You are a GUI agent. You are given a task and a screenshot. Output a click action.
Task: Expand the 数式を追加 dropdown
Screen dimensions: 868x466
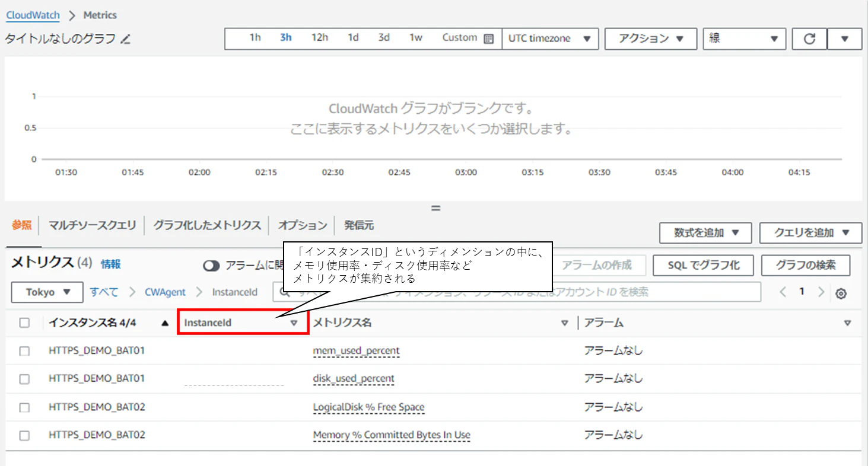(705, 233)
